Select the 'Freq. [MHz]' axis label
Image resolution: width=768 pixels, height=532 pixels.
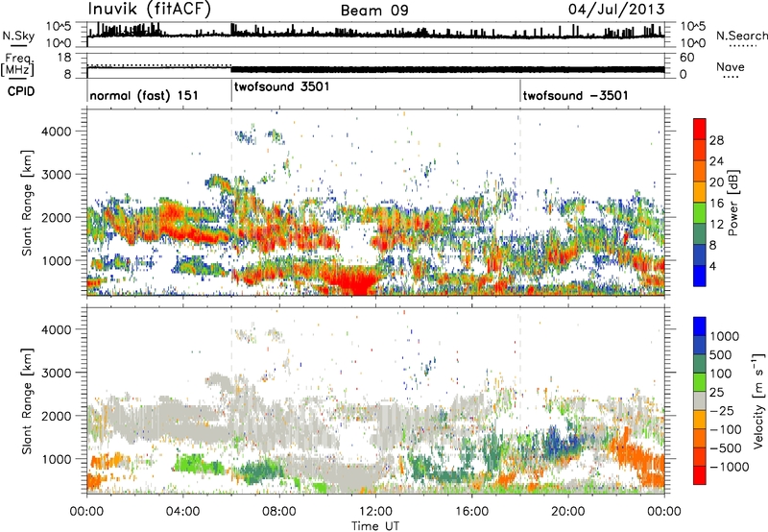[x=17, y=65]
